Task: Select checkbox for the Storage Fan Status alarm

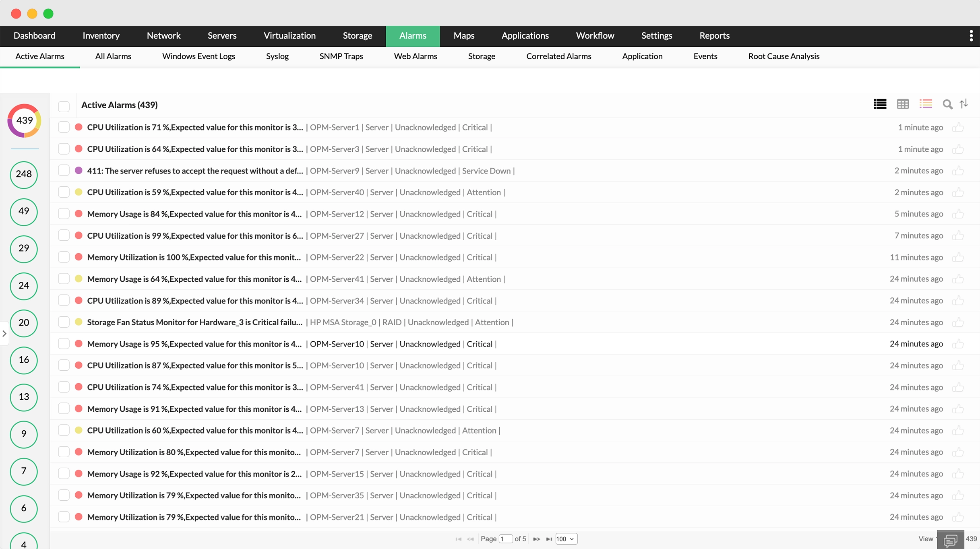Action: click(x=64, y=322)
